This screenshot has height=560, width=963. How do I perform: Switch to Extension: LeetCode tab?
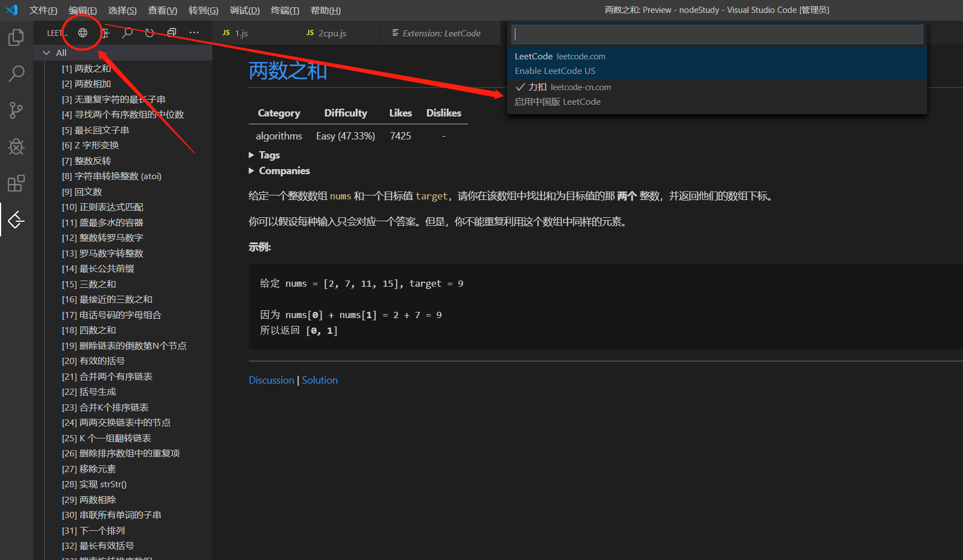[x=440, y=33]
